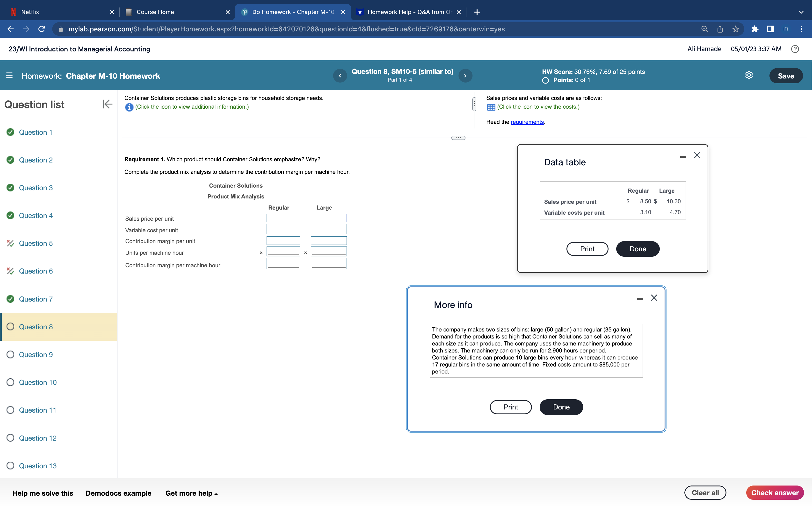Bookmark this page with the star icon
Viewport: 812px width, 507px height.
(x=735, y=29)
